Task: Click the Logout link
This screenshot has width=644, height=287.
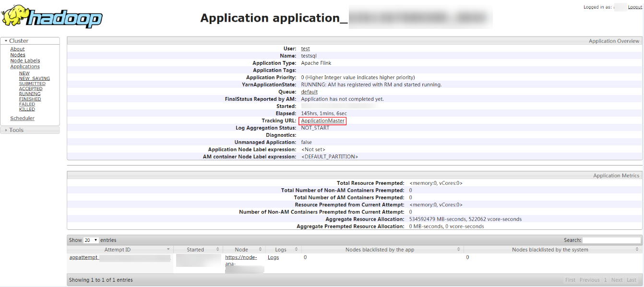Action: pos(634,7)
